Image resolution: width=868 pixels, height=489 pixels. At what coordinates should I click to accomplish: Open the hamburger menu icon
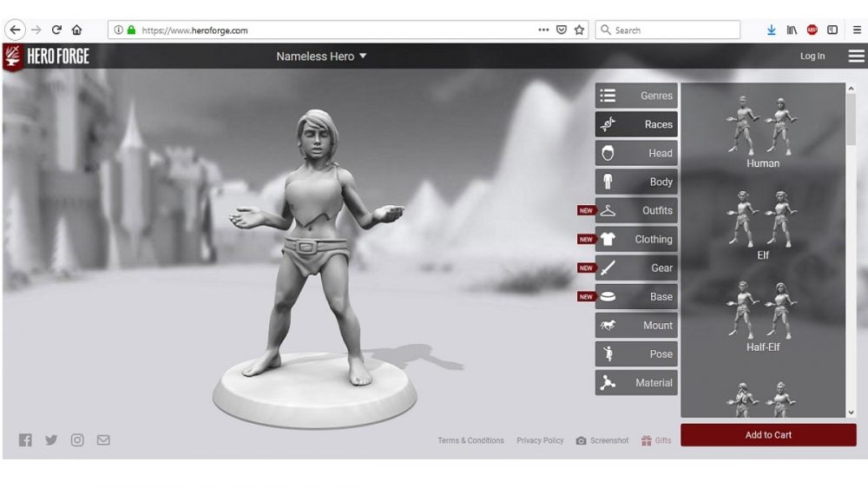(x=856, y=56)
